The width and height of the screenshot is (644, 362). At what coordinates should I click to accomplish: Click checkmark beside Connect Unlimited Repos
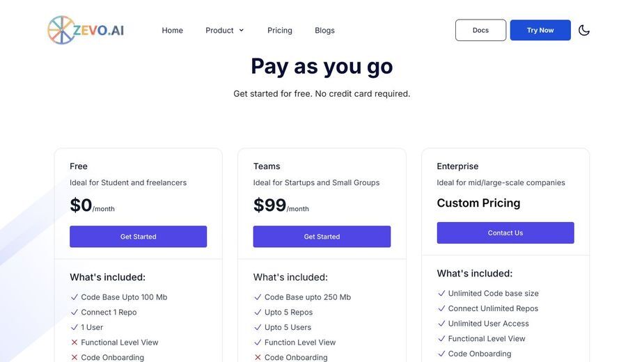coord(441,308)
